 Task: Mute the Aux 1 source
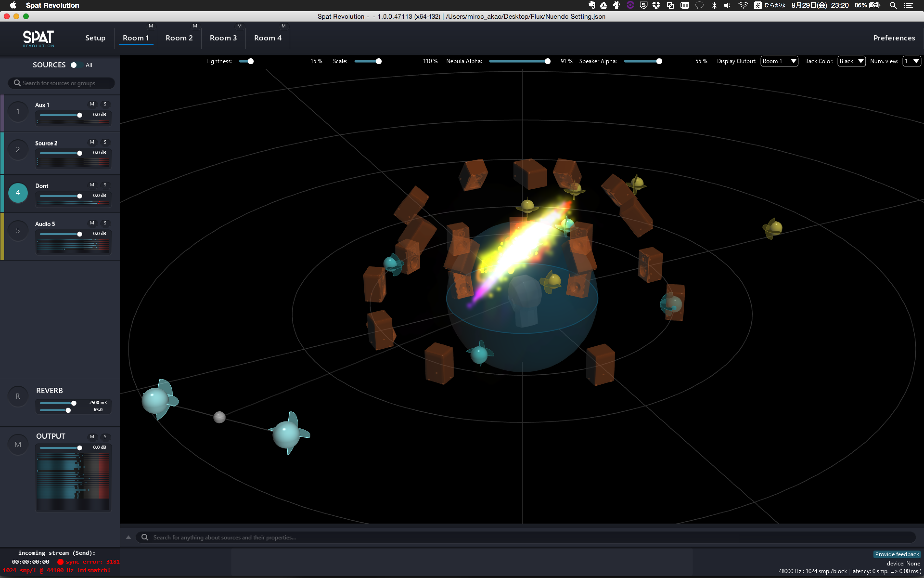click(x=92, y=104)
